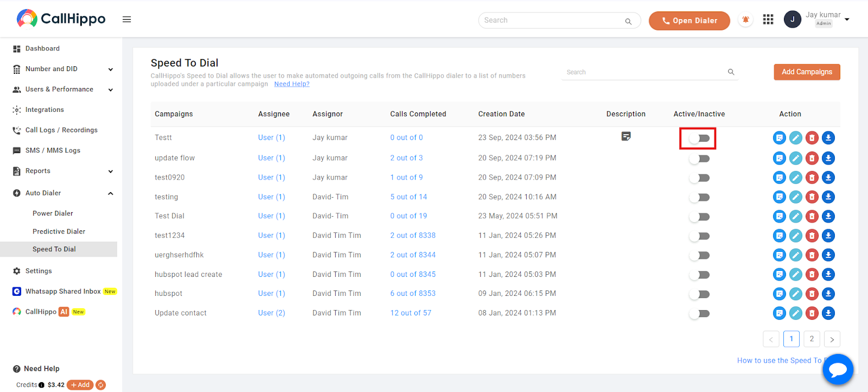View the description icon in Testt row
This screenshot has height=392, width=868.
626,136
